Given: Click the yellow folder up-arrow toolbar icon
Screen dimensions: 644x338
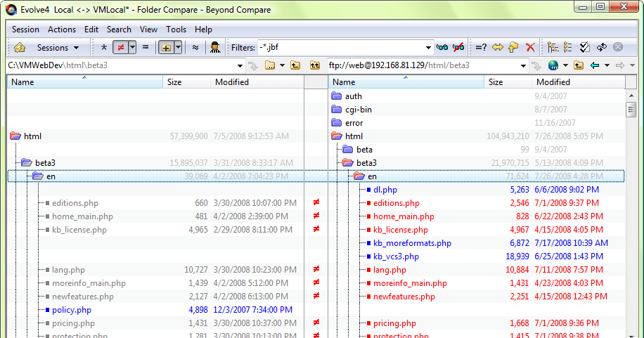Looking at the screenshot, I should point(513,48).
